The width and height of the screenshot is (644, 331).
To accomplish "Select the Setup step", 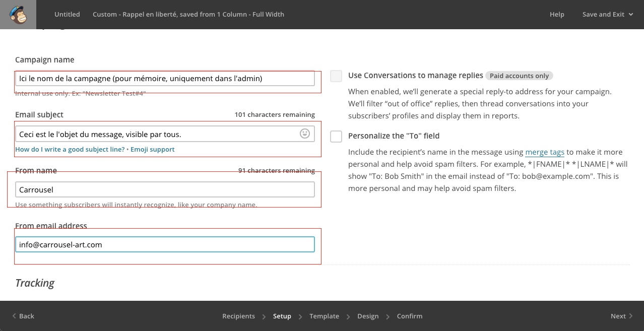I will (x=282, y=316).
